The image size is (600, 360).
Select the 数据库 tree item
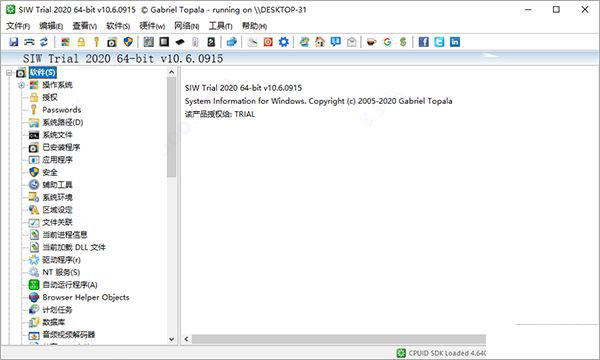(x=54, y=322)
